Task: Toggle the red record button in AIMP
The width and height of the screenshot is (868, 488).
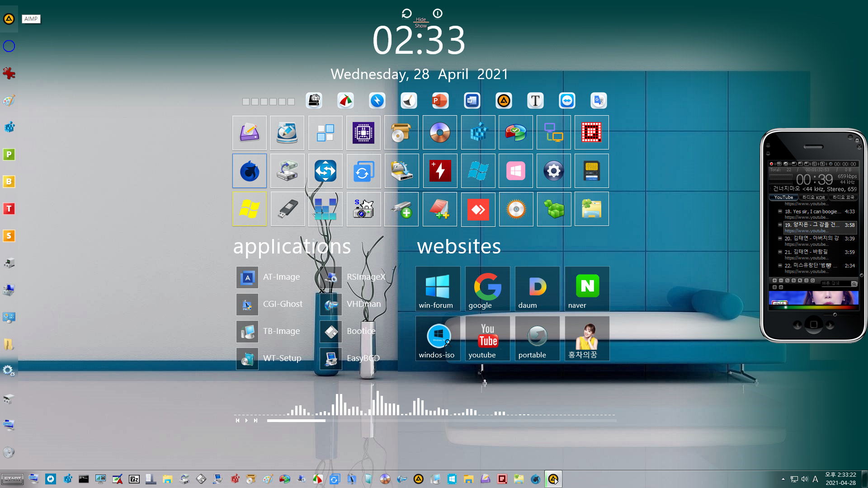Action: click(x=771, y=164)
